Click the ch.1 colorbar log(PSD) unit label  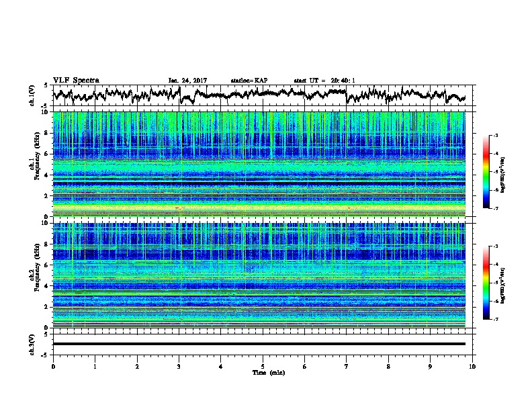502,175
